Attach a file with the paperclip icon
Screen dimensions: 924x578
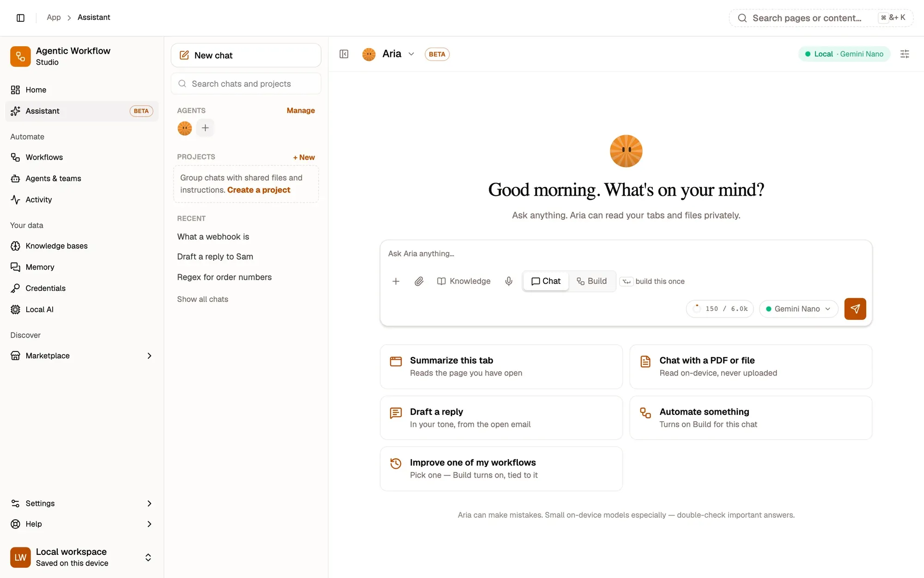click(419, 282)
